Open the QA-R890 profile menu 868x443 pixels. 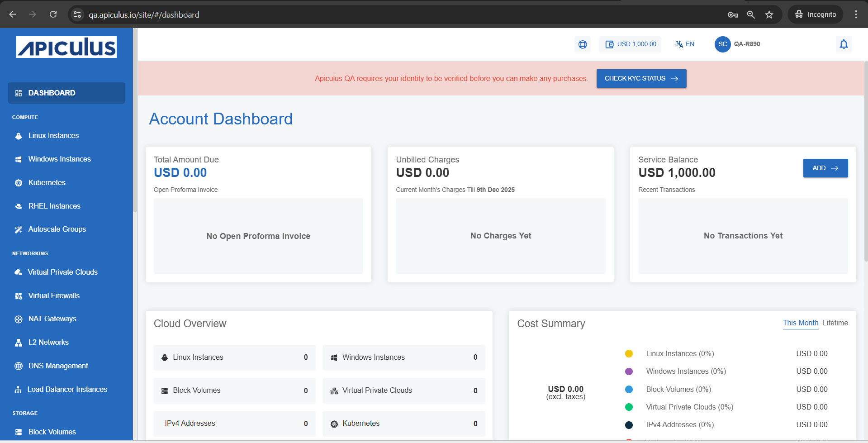tap(737, 44)
